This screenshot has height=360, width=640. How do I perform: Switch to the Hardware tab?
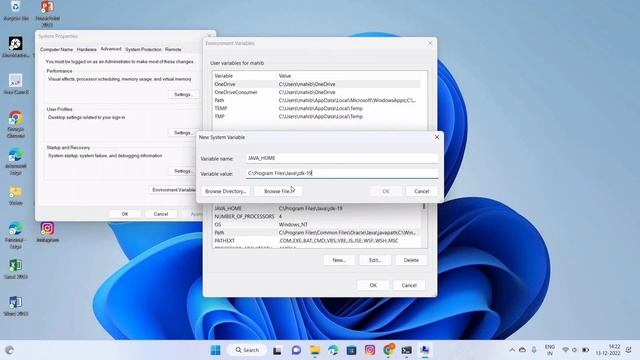coord(87,49)
